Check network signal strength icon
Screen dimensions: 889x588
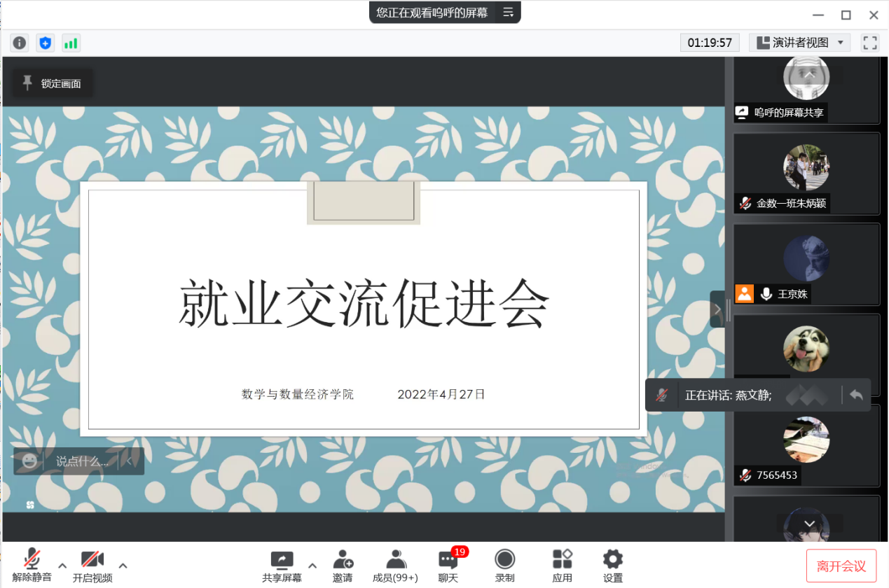[71, 43]
